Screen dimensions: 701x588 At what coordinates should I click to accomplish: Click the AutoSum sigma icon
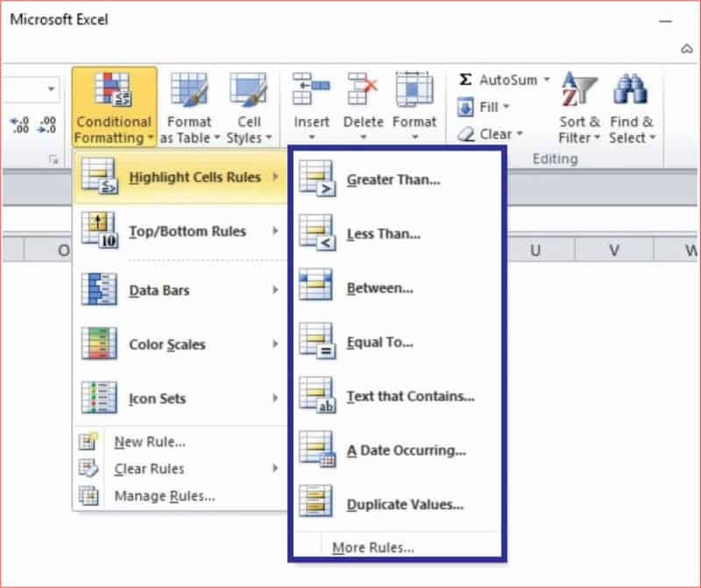click(465, 80)
